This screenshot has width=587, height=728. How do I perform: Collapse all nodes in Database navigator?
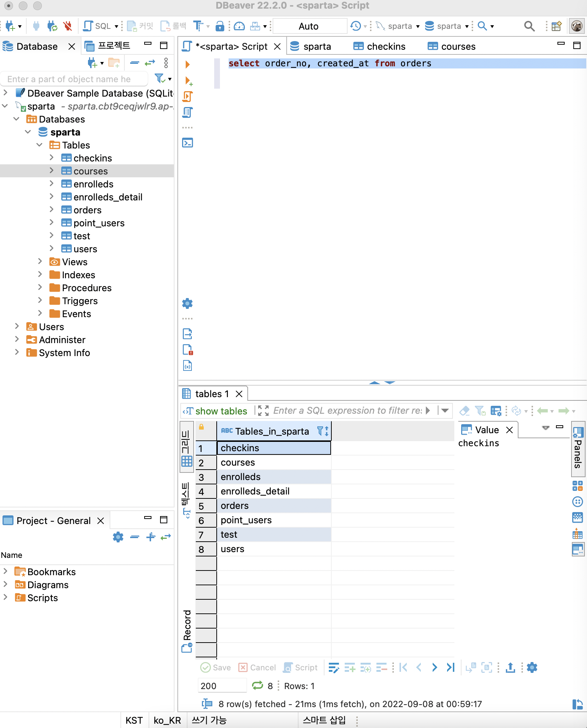pyautogui.click(x=134, y=63)
